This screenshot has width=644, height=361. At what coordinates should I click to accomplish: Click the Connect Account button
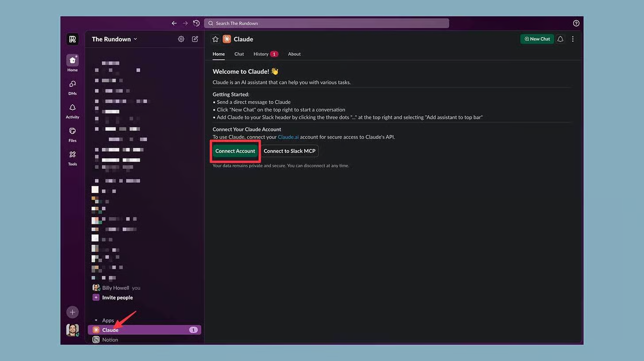[x=235, y=151]
